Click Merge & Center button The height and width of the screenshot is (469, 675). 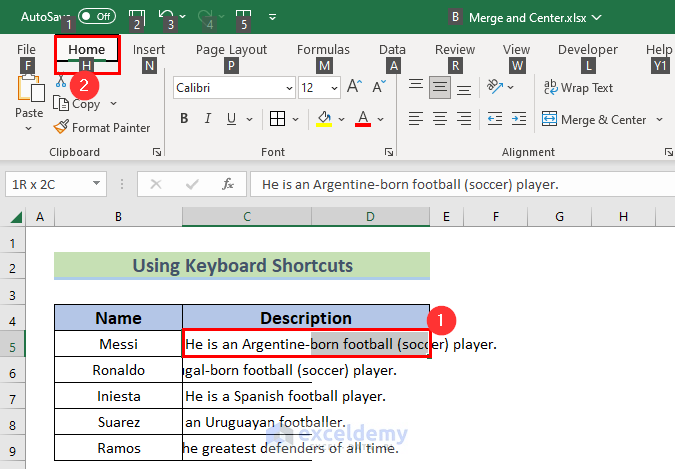click(594, 119)
